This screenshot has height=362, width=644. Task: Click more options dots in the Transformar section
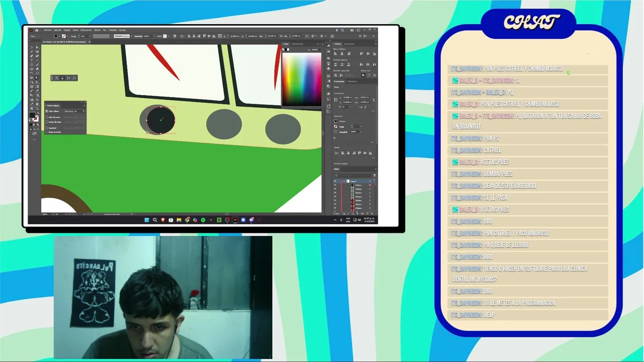(373, 111)
